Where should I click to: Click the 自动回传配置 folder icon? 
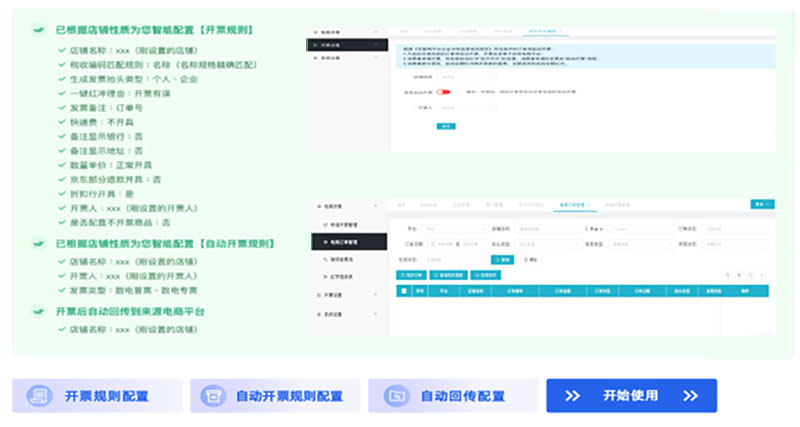tap(397, 396)
